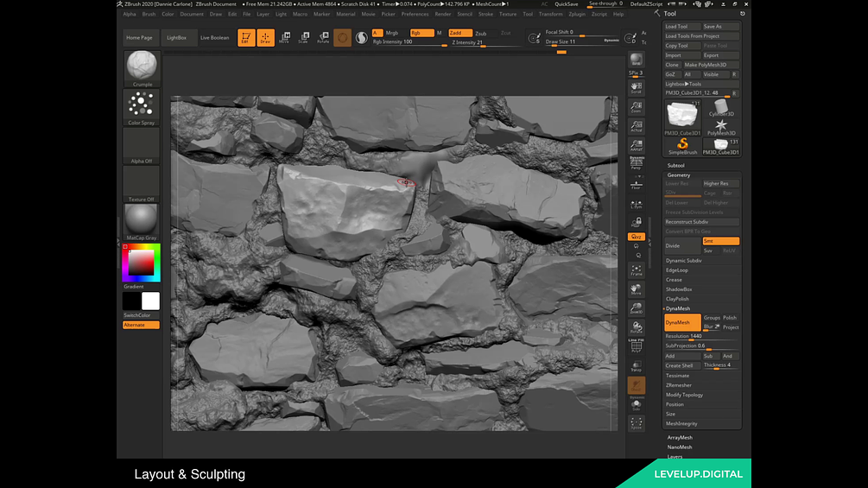The image size is (868, 488).
Task: Click the Divide button
Action: click(682, 245)
